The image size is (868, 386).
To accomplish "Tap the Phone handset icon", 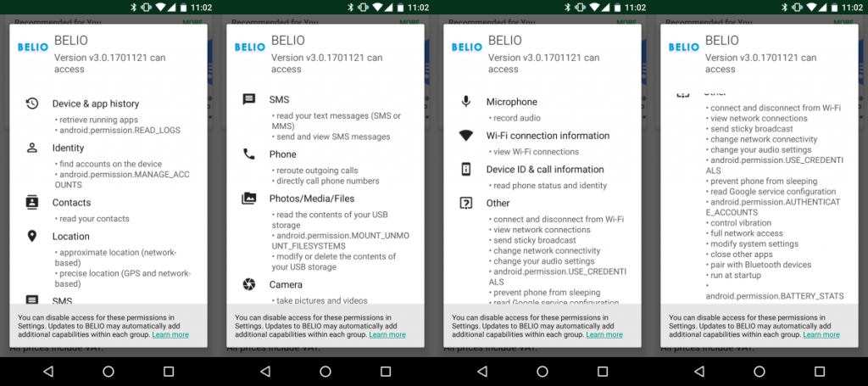I will tap(249, 154).
